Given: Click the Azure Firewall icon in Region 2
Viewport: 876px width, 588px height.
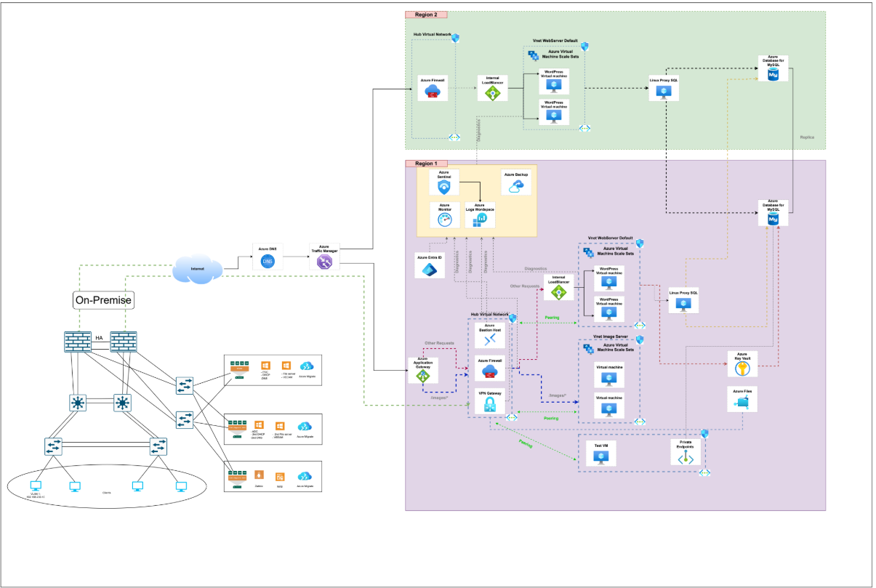Looking at the screenshot, I should click(x=433, y=92).
